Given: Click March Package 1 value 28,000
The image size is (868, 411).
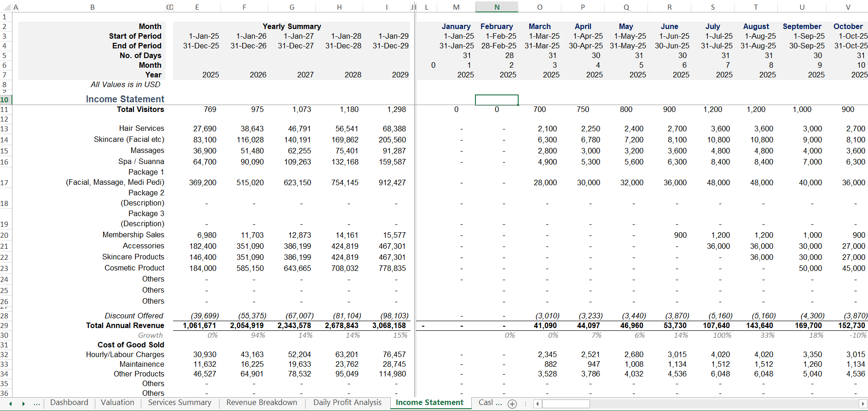Looking at the screenshot, I should click(545, 183).
